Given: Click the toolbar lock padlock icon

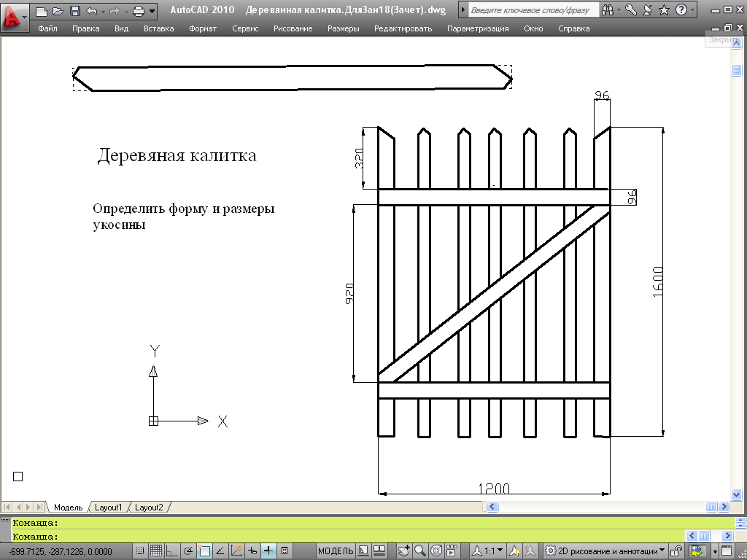Looking at the screenshot, I should click(x=676, y=551).
